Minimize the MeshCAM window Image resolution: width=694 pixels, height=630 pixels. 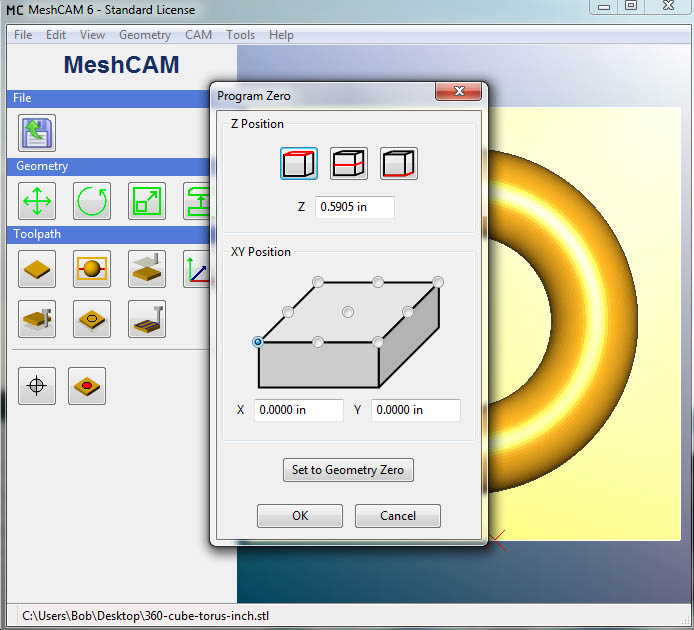(x=604, y=6)
